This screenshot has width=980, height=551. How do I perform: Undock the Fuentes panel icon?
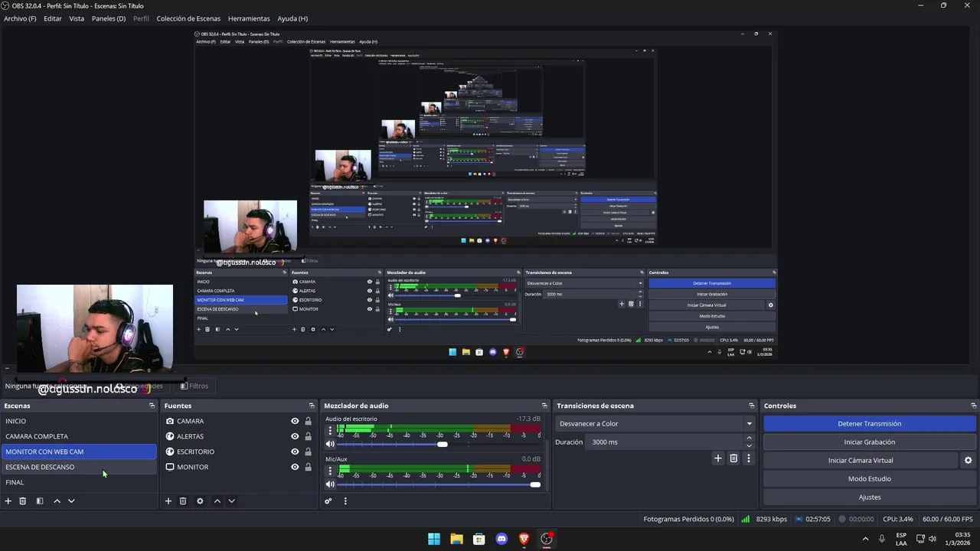(312, 406)
